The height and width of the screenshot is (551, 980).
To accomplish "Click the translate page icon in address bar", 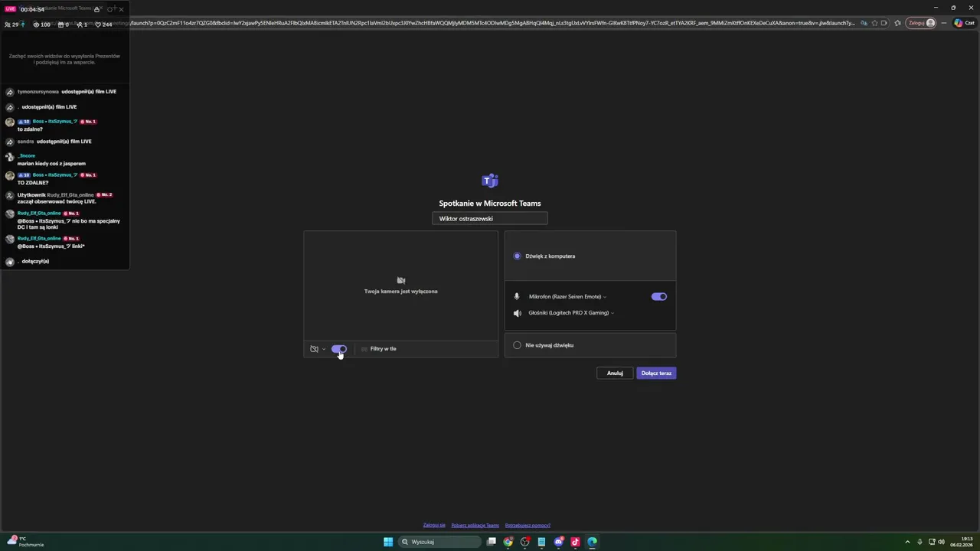I will [x=864, y=23].
